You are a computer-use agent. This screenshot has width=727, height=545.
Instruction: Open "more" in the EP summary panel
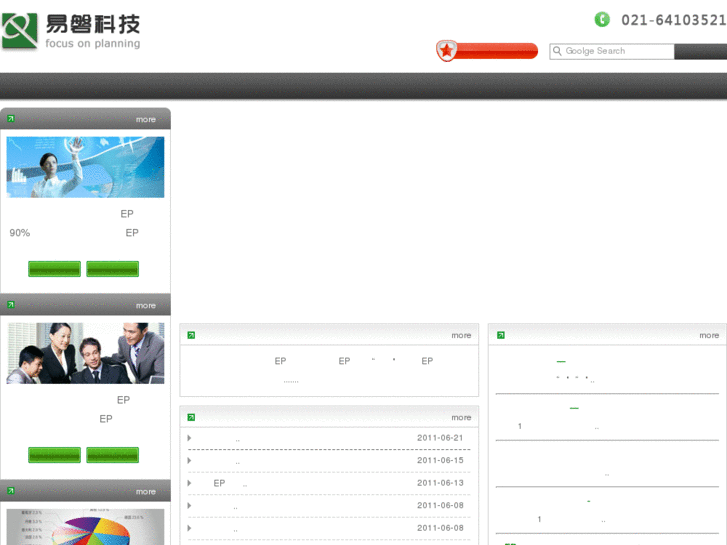461,335
